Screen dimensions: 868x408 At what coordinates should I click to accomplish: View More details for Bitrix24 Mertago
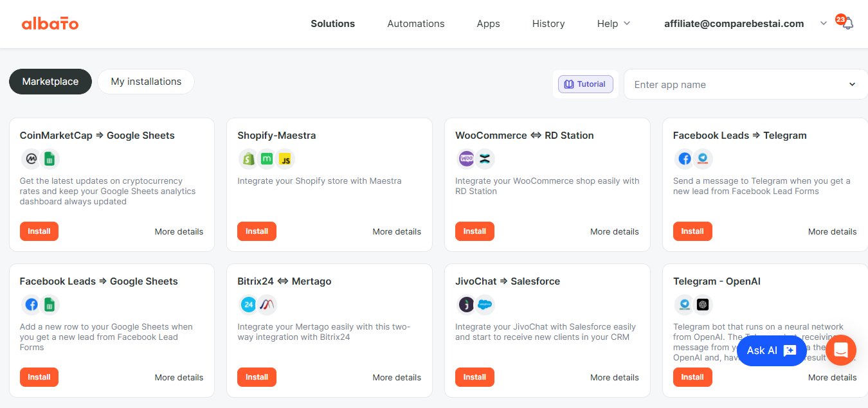(x=397, y=377)
